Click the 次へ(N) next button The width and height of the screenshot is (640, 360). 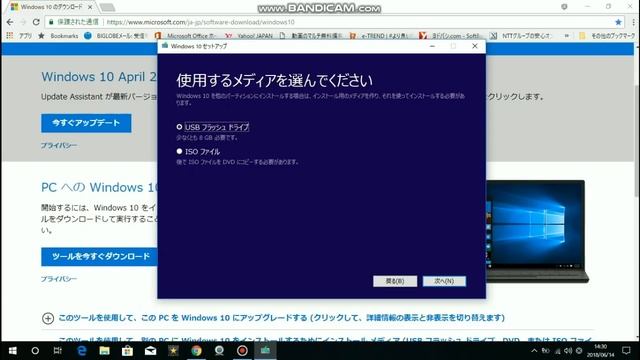pyautogui.click(x=444, y=281)
